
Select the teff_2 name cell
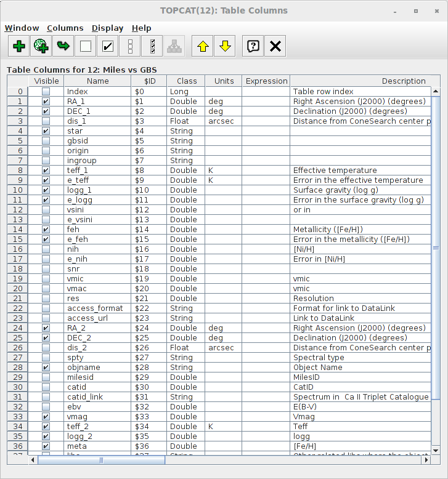coord(97,427)
